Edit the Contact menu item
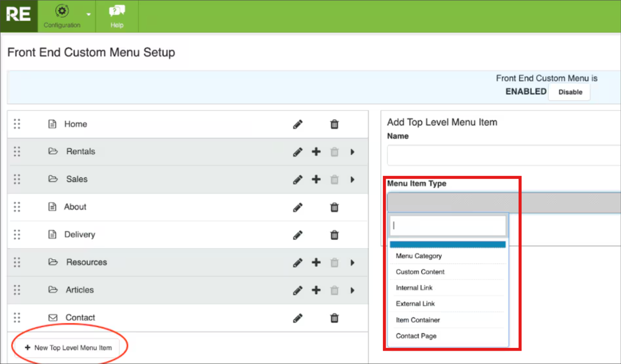Image resolution: width=621 pixels, height=364 pixels. tap(297, 318)
